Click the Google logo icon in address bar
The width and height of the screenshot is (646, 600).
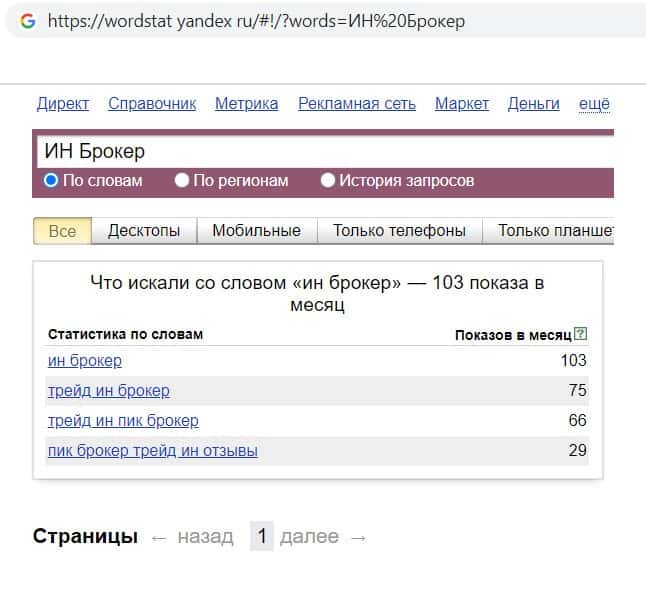[27, 20]
